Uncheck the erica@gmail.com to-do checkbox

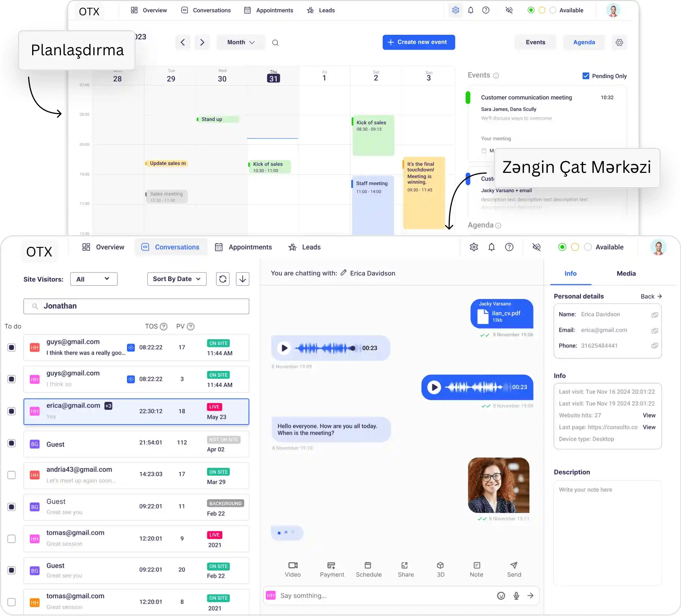(x=12, y=411)
